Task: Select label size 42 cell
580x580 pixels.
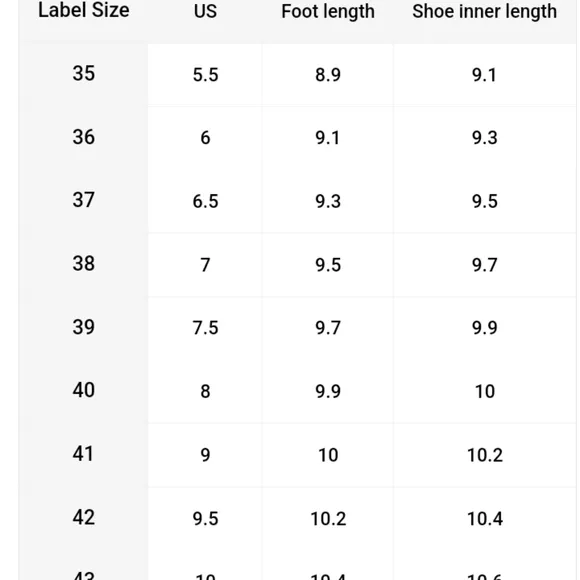Action: pos(84,517)
